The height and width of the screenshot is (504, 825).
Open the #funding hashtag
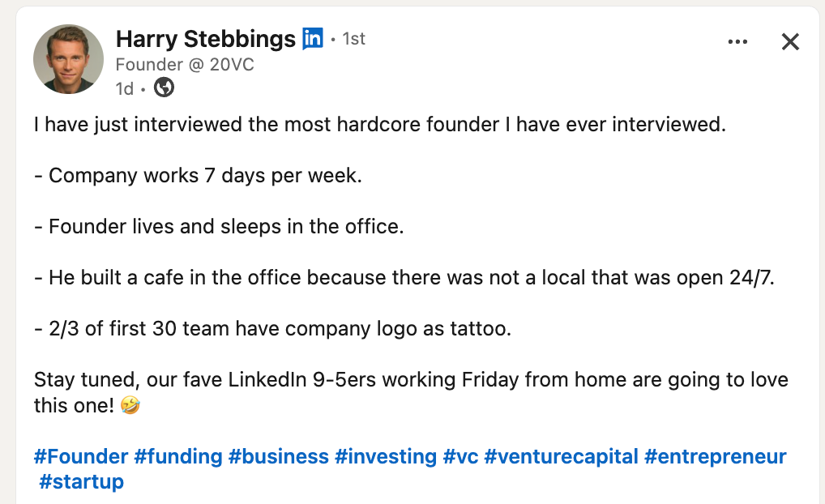coord(177,456)
